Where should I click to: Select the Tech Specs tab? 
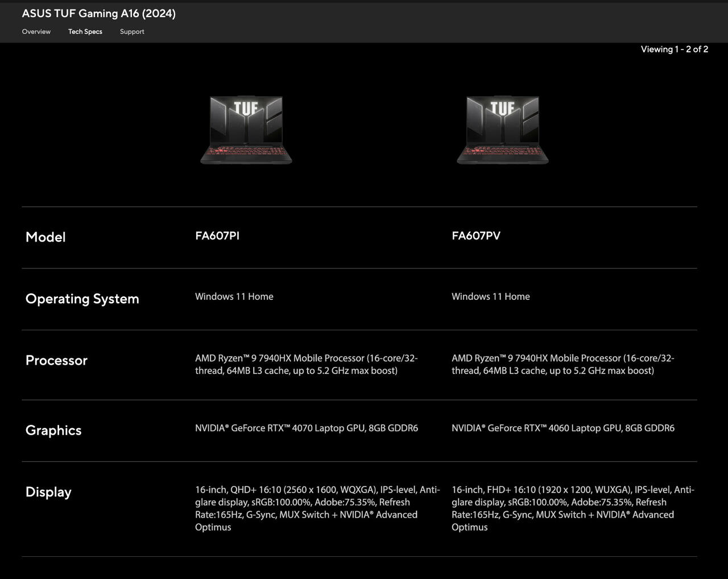(x=85, y=32)
